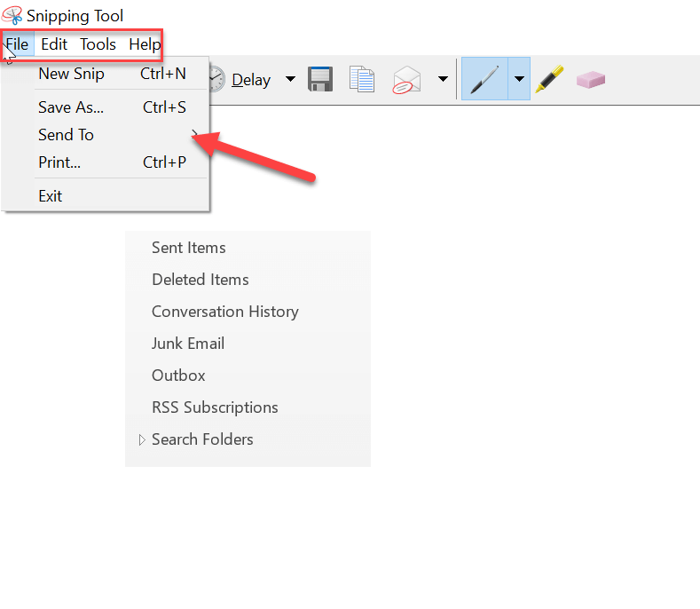Open the Edit menu

click(x=54, y=44)
